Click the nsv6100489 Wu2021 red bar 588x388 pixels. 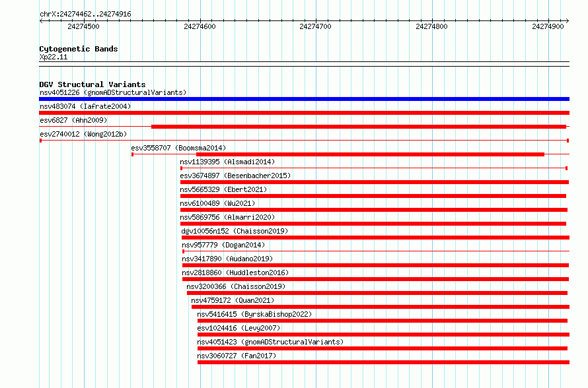tap(374, 210)
